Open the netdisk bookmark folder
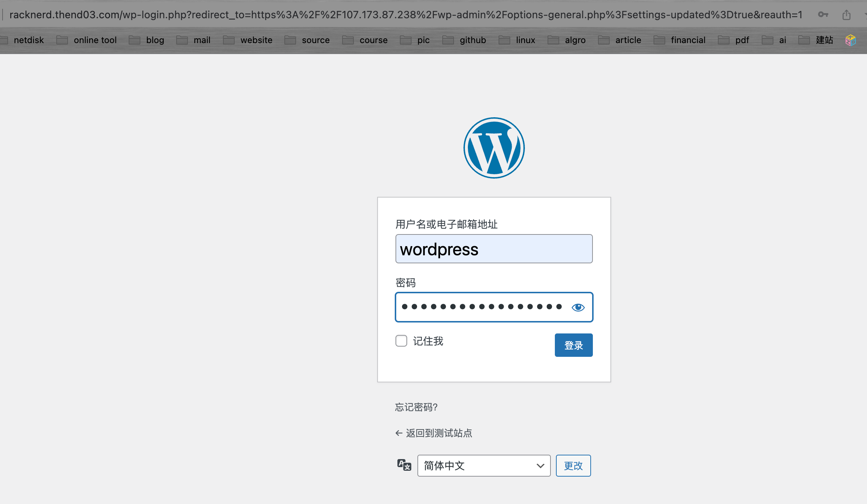 click(23, 40)
